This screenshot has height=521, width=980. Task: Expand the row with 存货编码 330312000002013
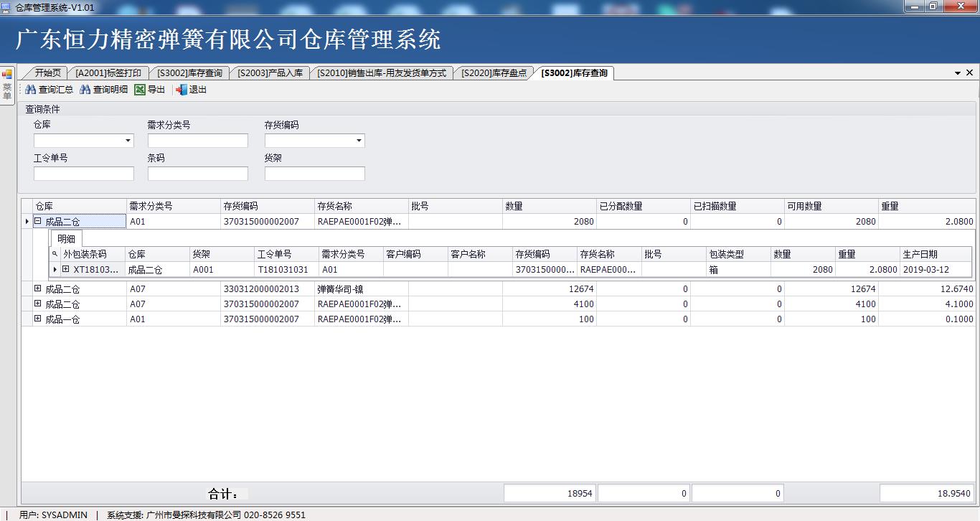(38, 288)
